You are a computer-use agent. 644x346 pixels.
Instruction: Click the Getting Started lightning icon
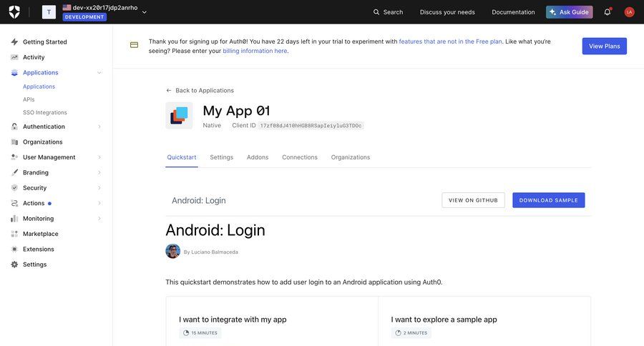click(14, 42)
